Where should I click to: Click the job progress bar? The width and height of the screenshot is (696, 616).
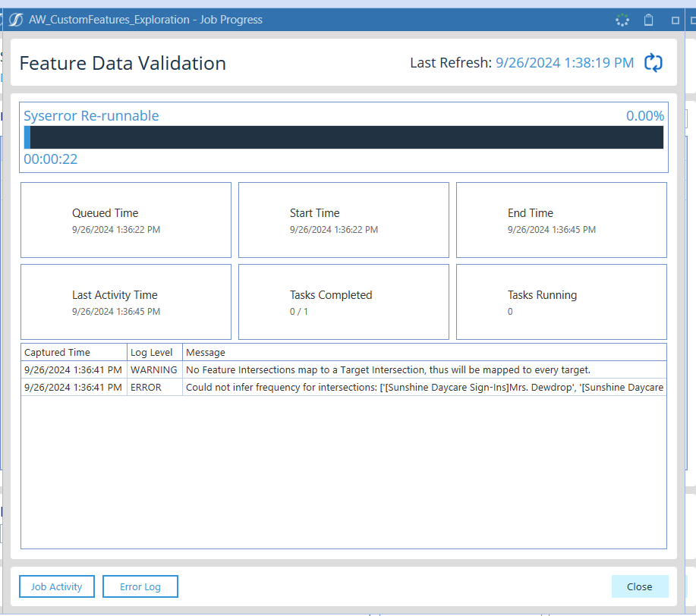(344, 137)
